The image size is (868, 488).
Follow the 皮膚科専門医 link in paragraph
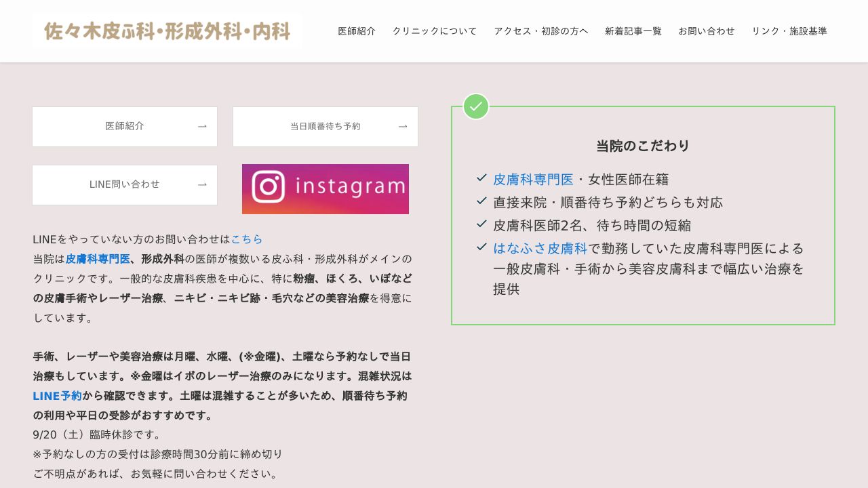point(98,259)
